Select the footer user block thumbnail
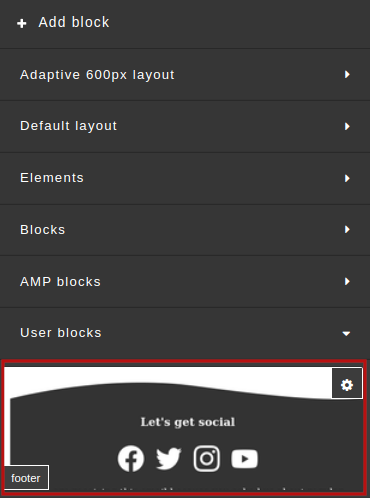This screenshot has height=498, width=370. click(184, 428)
